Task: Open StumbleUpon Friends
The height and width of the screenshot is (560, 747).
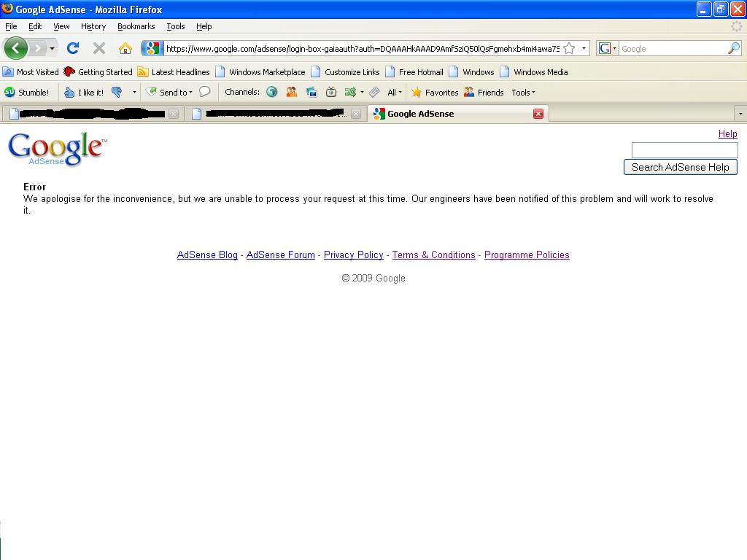Action: 484,93
